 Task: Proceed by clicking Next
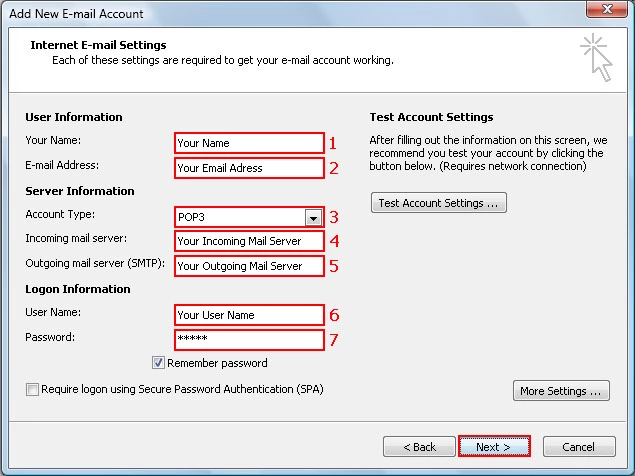(x=494, y=446)
